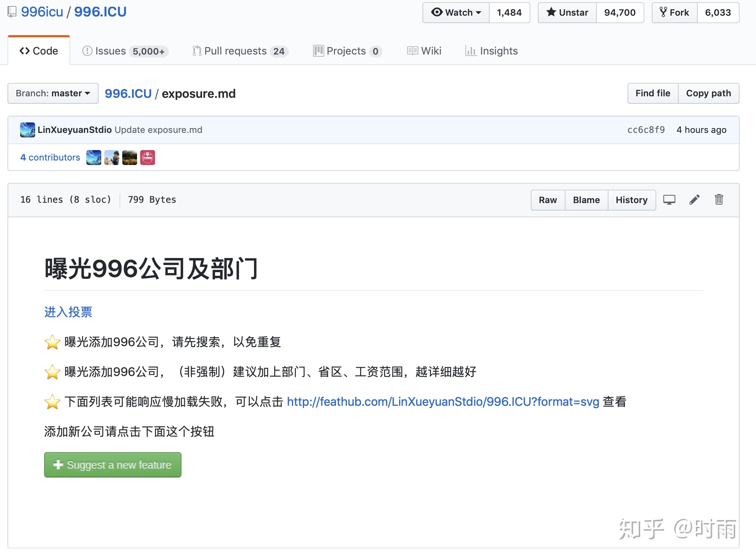Switch to the Insights tab
The height and width of the screenshot is (560, 756).
coord(492,51)
